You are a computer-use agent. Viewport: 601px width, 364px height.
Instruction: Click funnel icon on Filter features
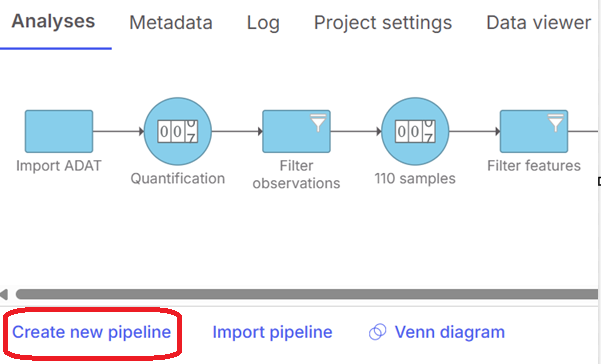click(x=556, y=123)
